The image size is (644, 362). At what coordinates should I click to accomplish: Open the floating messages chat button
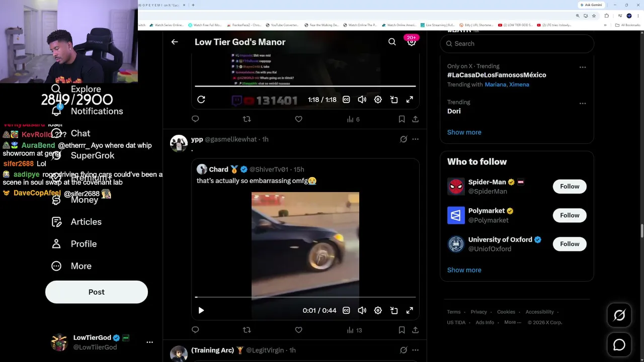(x=619, y=345)
